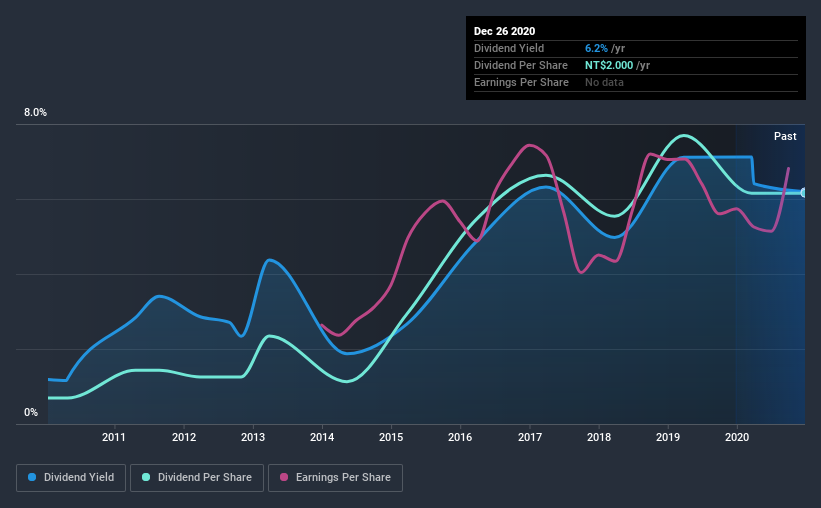The image size is (821, 508).
Task: Click the 2012 x-axis label
Action: click(x=184, y=437)
